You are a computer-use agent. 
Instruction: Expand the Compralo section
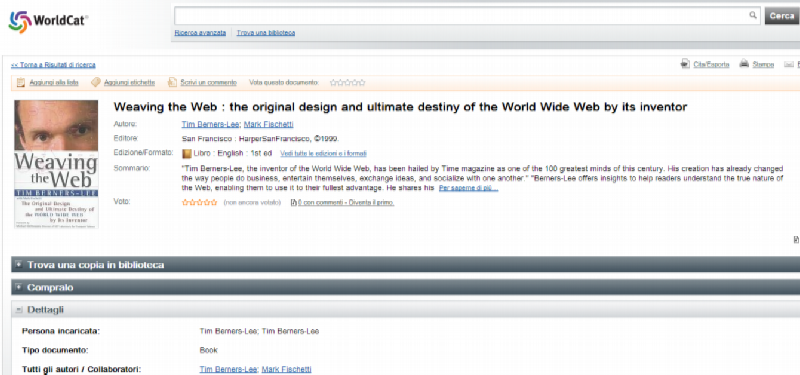click(406, 287)
